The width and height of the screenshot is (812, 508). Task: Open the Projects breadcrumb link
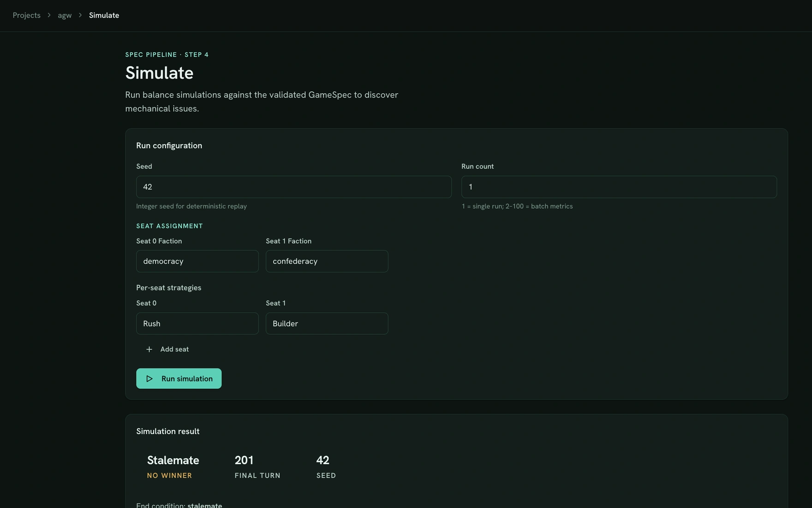click(x=26, y=15)
